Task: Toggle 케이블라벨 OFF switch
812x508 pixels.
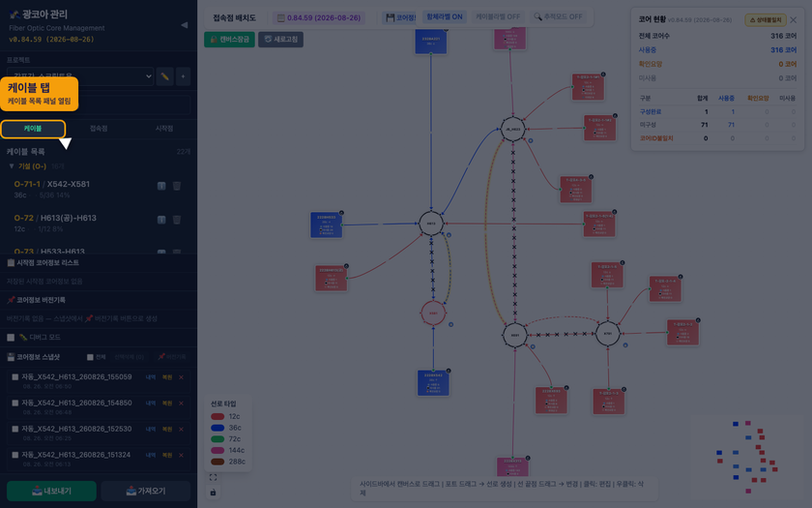Action: pos(498,17)
